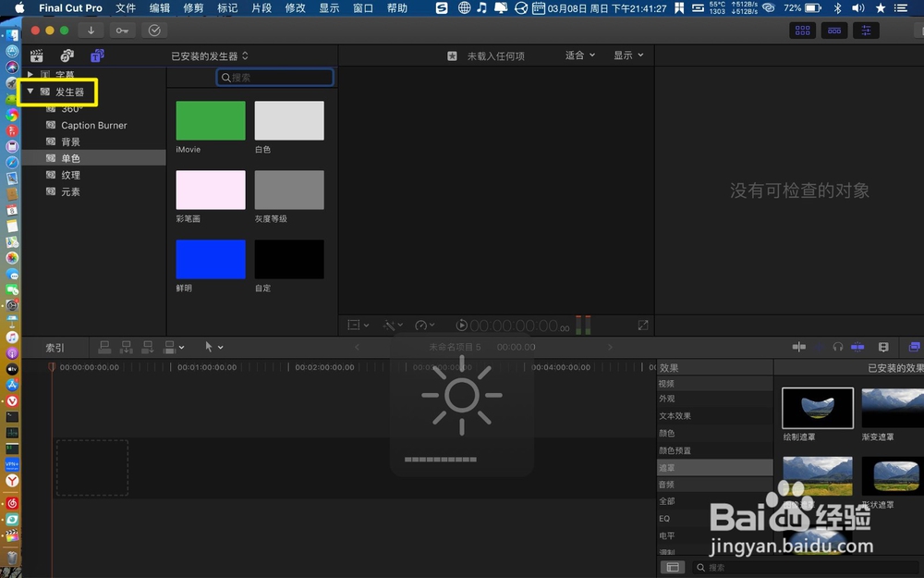The image size is (924, 578).
Task: Select the green iMovie generator
Action: click(211, 120)
